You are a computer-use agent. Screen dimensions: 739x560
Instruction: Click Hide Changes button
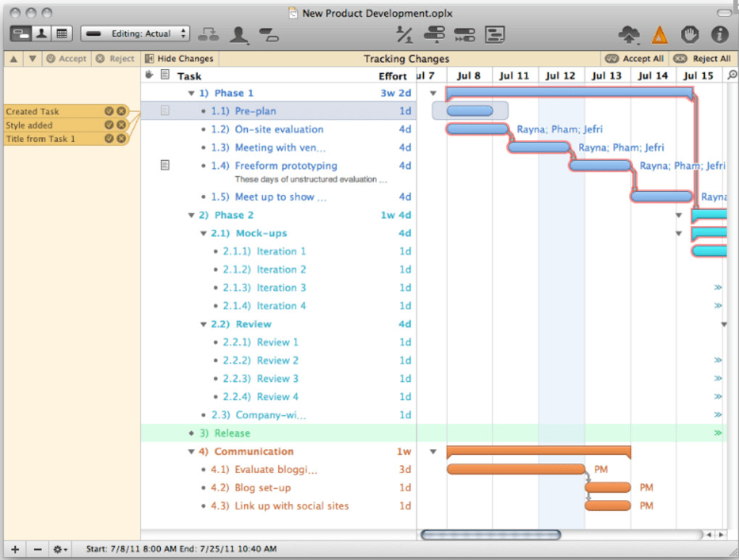[x=179, y=59]
